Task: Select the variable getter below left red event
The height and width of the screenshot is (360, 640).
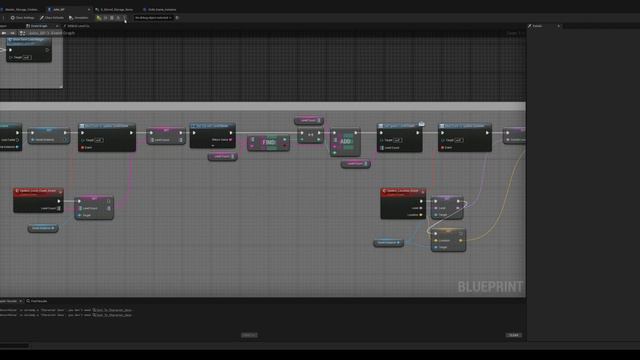Action: tap(43, 228)
